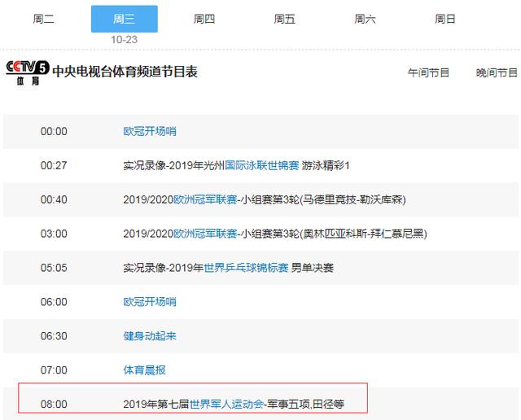The image size is (521, 420).
Task: Jump to 午间节目 section
Action: (x=429, y=72)
